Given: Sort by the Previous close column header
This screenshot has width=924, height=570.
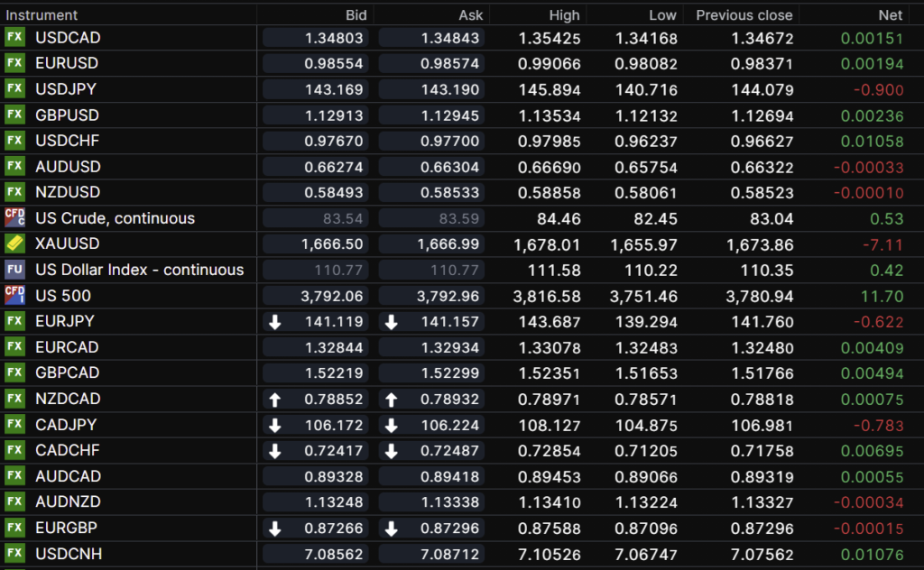Looking at the screenshot, I should coord(744,14).
